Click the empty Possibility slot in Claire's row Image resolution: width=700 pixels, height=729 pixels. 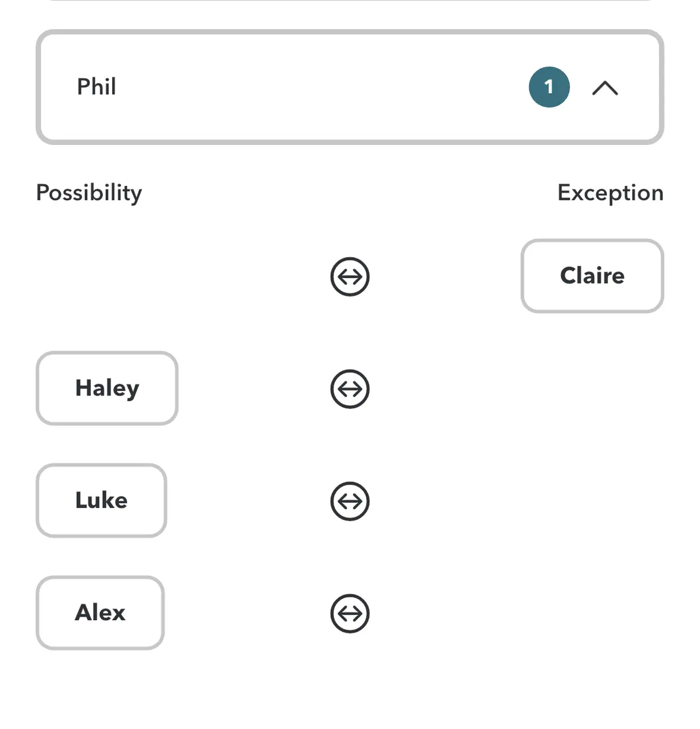[107, 276]
